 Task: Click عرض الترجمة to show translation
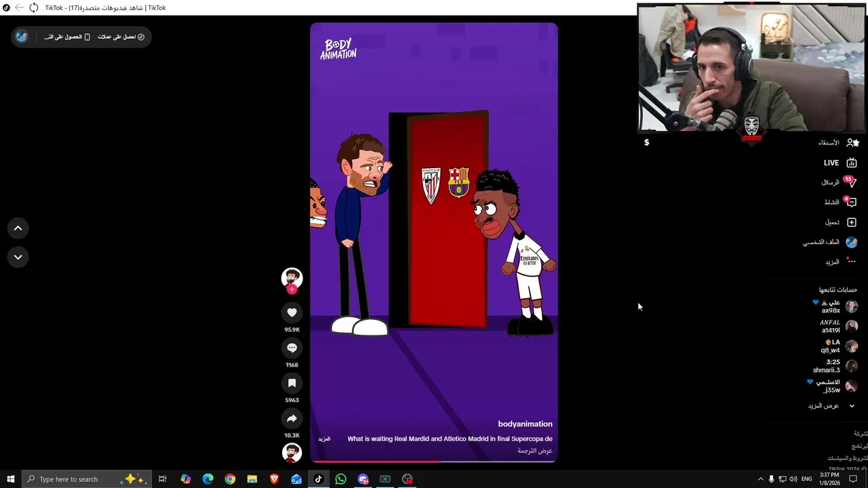pyautogui.click(x=535, y=451)
